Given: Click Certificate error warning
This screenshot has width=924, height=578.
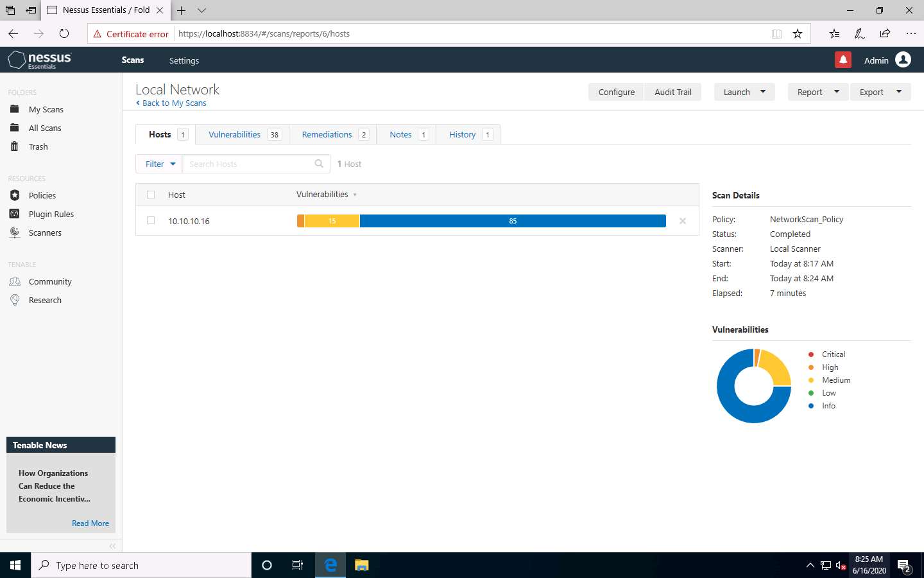Looking at the screenshot, I should [x=131, y=34].
